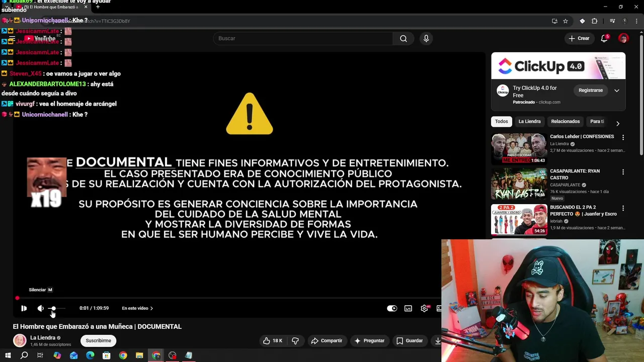Show more filter chips with right arrow
Viewport: 644px width, 362px height.
coord(617,123)
